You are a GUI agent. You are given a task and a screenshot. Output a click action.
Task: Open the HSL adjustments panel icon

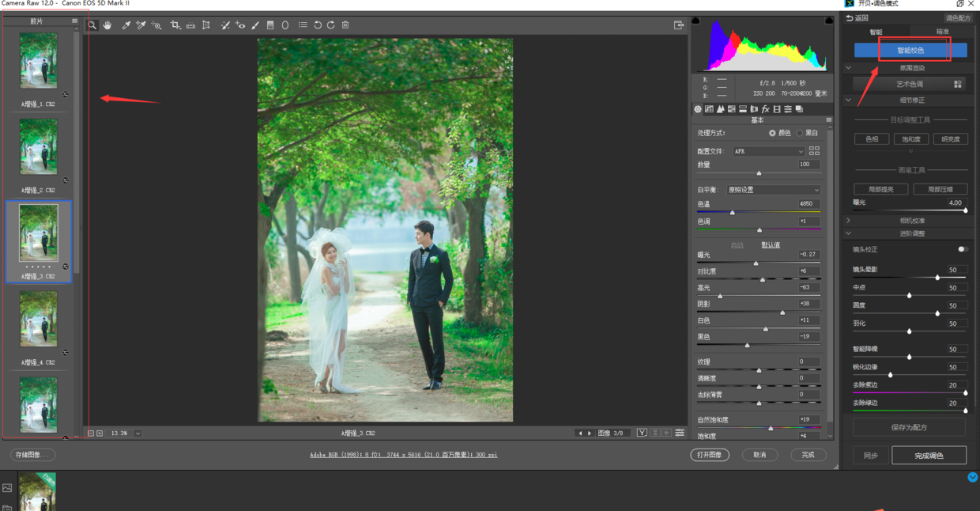[732, 109]
